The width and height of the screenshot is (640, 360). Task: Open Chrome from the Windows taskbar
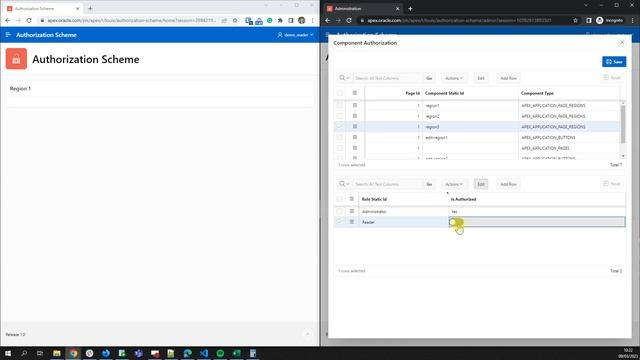tap(73, 353)
